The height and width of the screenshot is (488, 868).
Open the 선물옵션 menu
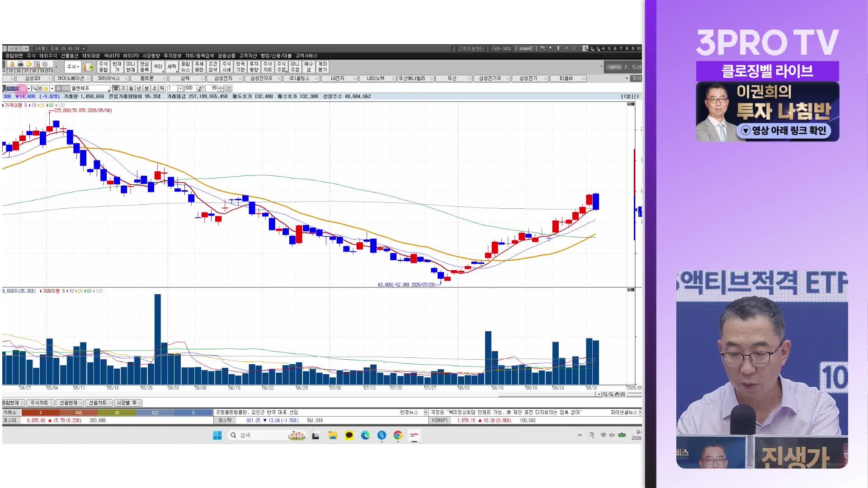pos(70,56)
